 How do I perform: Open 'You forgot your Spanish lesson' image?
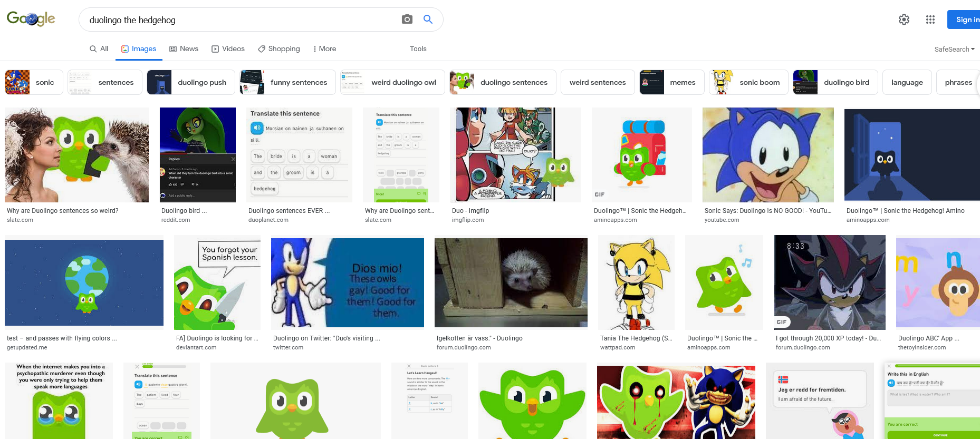217,282
